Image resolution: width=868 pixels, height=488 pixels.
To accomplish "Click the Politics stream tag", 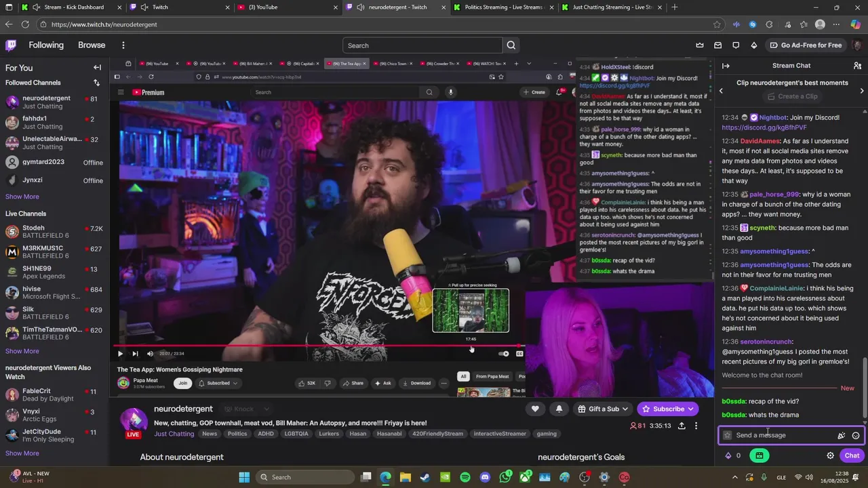I will click(x=237, y=434).
